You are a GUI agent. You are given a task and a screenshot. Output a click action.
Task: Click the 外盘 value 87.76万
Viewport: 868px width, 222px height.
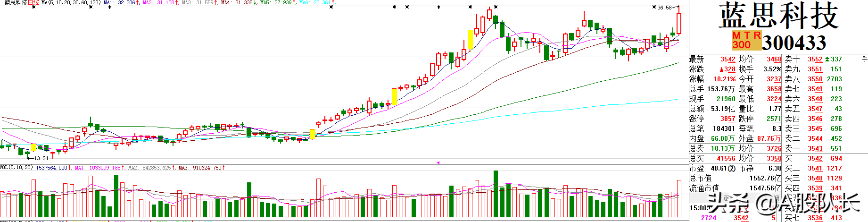769,138
